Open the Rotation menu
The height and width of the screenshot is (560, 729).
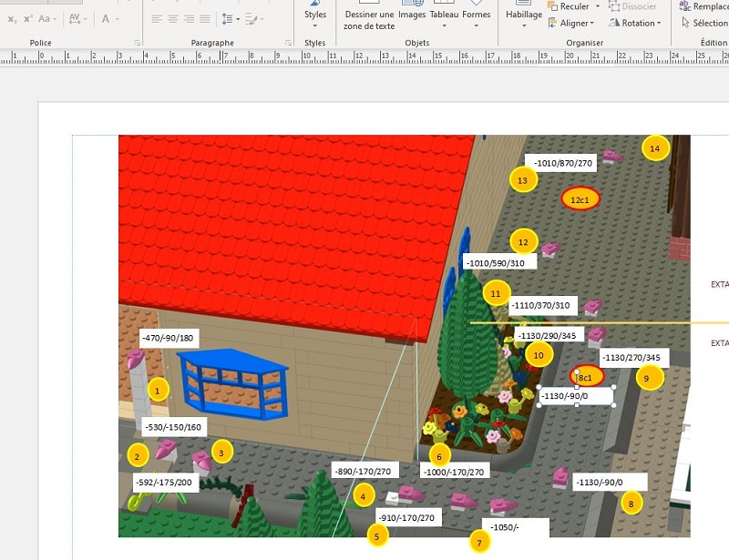pyautogui.click(x=634, y=24)
